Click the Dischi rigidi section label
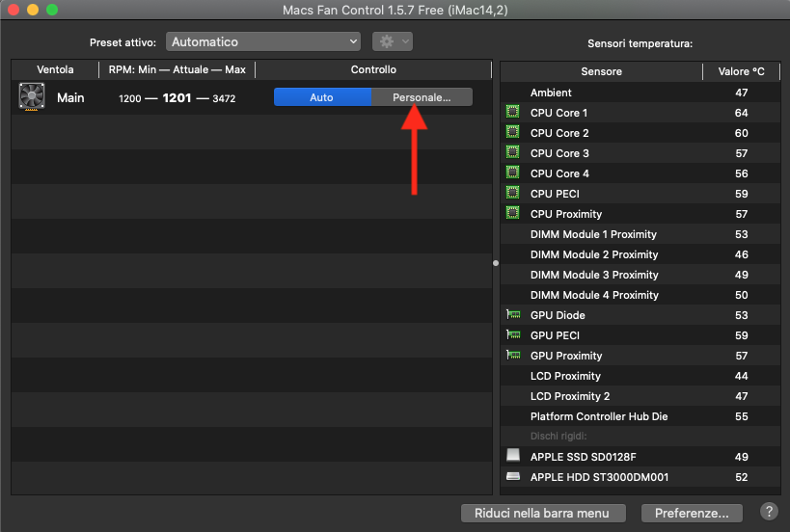790x532 pixels. coord(558,436)
